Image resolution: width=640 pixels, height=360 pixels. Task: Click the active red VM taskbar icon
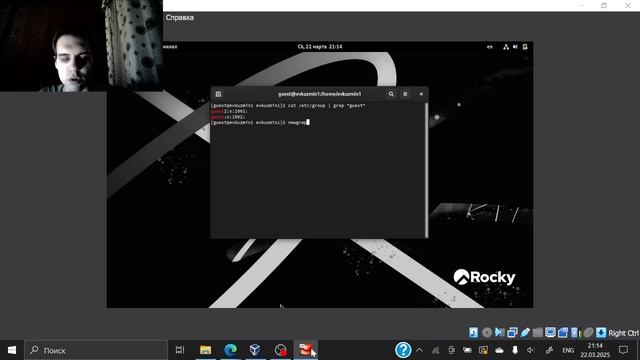coord(306,350)
